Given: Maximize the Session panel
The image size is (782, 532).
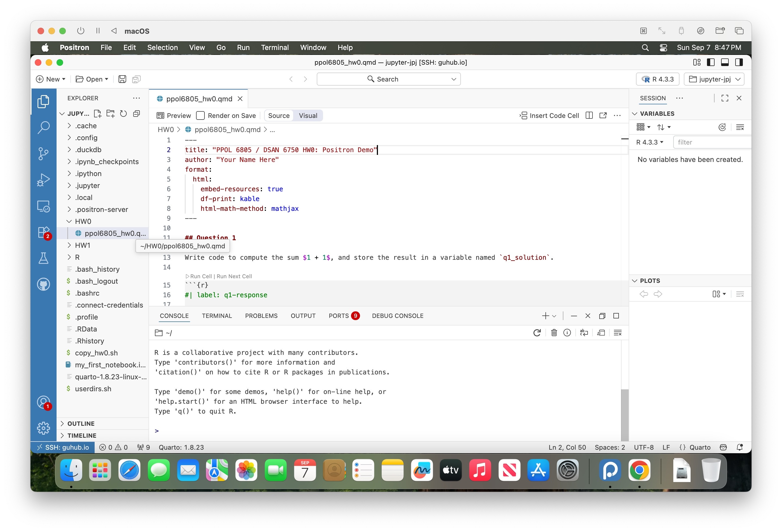Looking at the screenshot, I should pos(725,98).
